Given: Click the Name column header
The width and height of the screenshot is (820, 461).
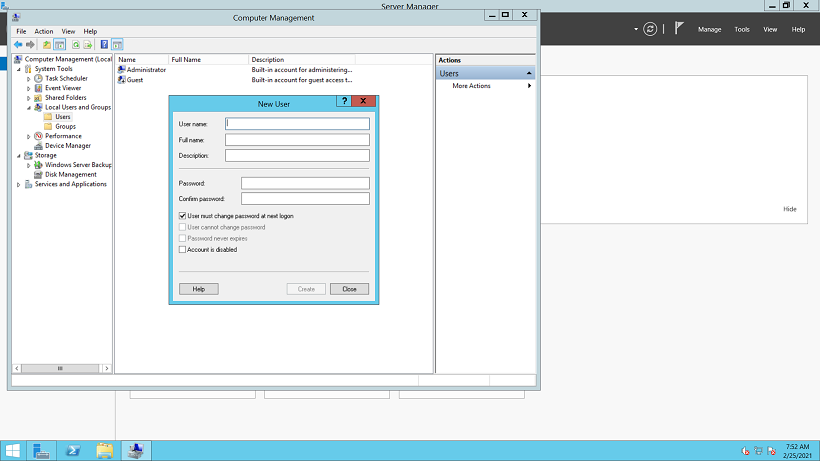Looking at the screenshot, I should click(142, 60).
